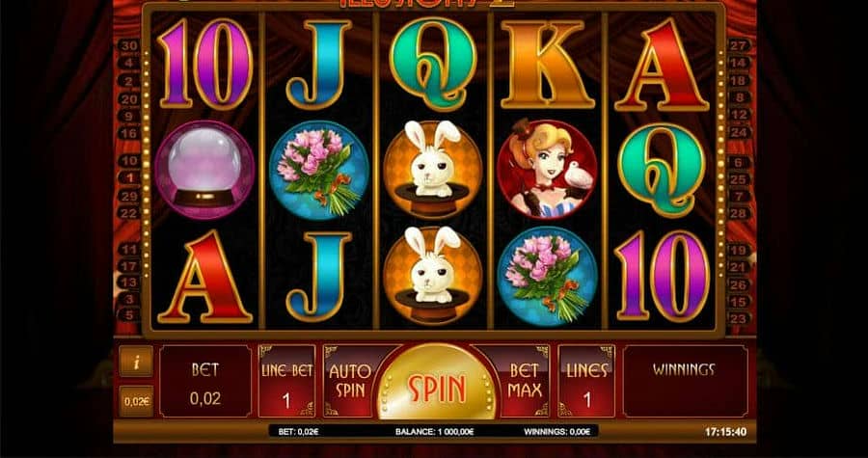Change the Lines count panel

586,381
